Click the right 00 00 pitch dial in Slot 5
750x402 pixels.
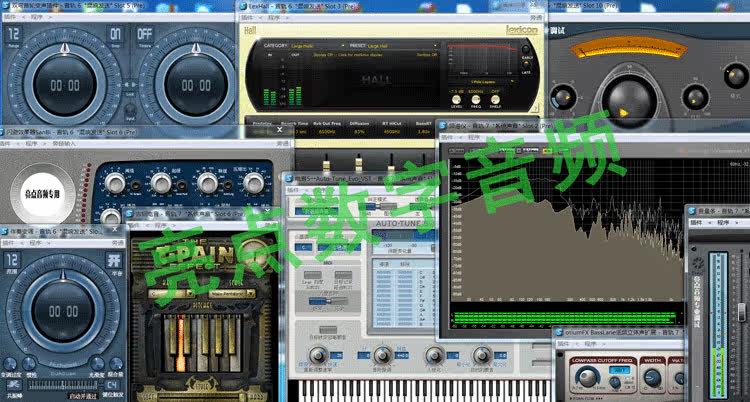click(196, 85)
